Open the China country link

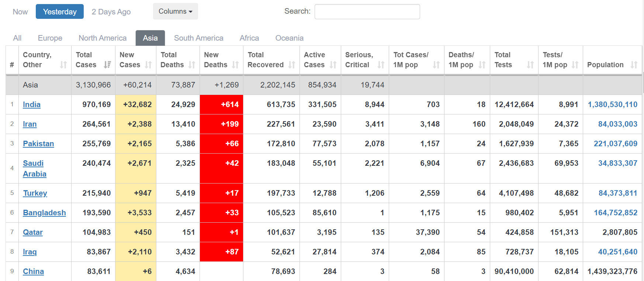[x=33, y=271]
